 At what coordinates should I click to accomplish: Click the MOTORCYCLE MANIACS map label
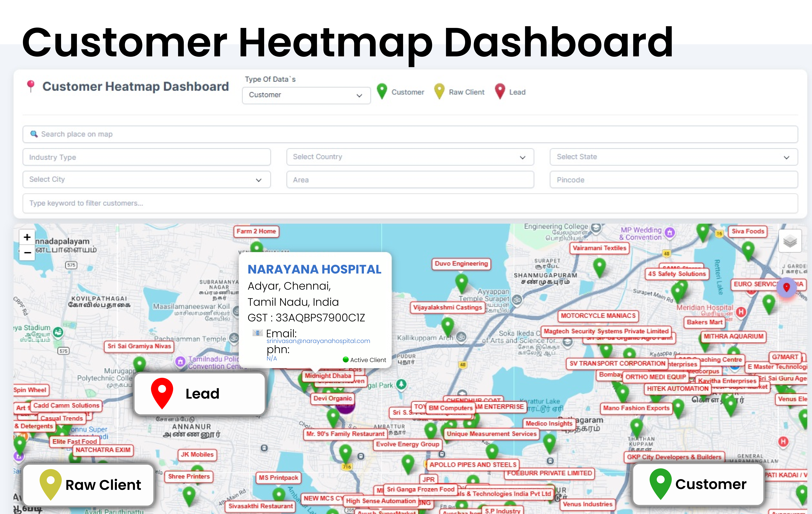coord(598,316)
